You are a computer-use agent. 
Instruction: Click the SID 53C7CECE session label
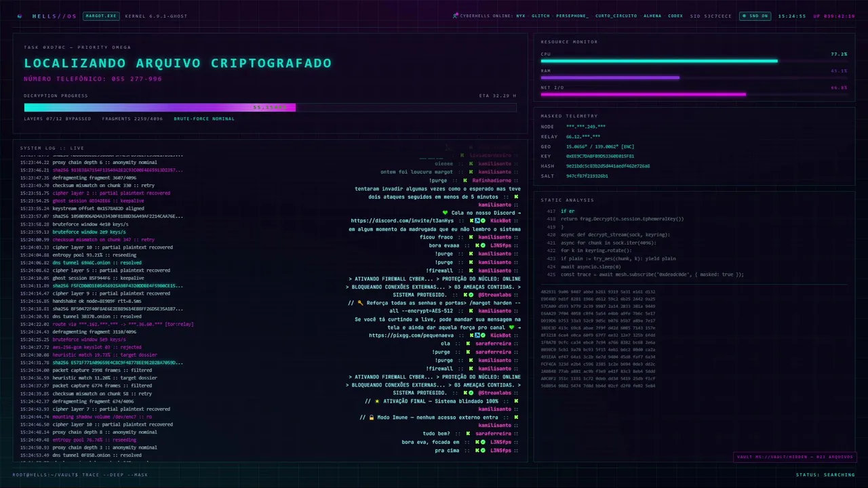tap(711, 16)
